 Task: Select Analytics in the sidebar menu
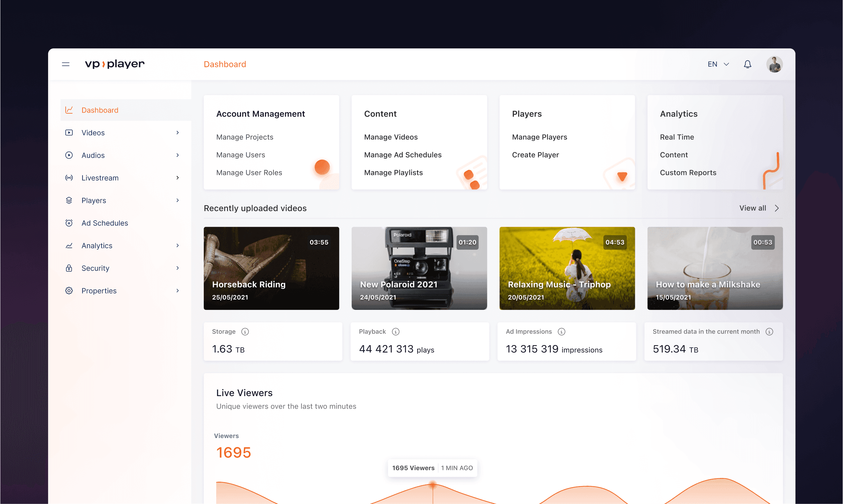coord(97,246)
